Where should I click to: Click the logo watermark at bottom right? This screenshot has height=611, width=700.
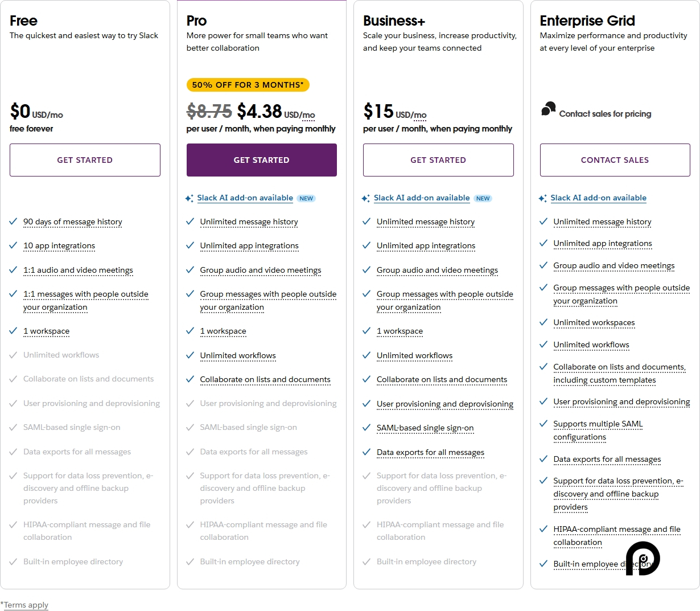click(x=642, y=559)
